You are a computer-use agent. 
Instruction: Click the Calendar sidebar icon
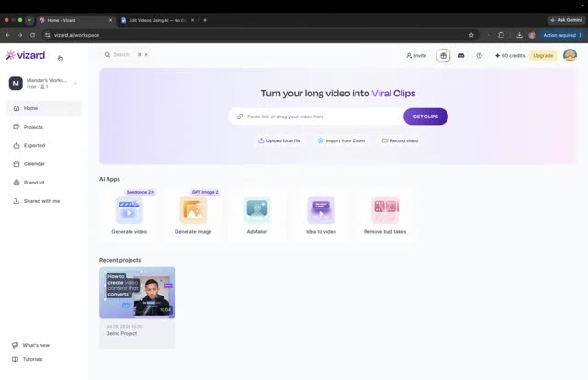point(17,163)
